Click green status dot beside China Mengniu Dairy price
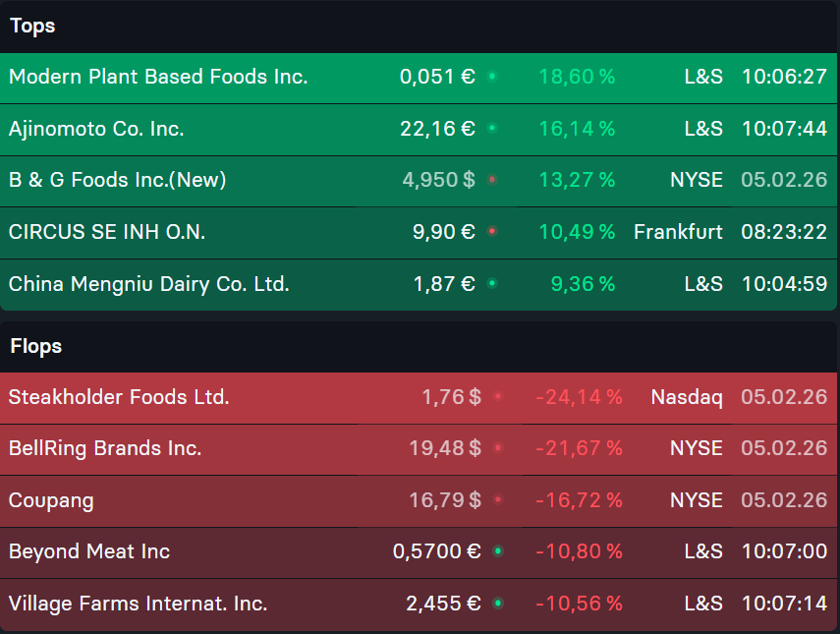The height and width of the screenshot is (634, 840). click(492, 283)
